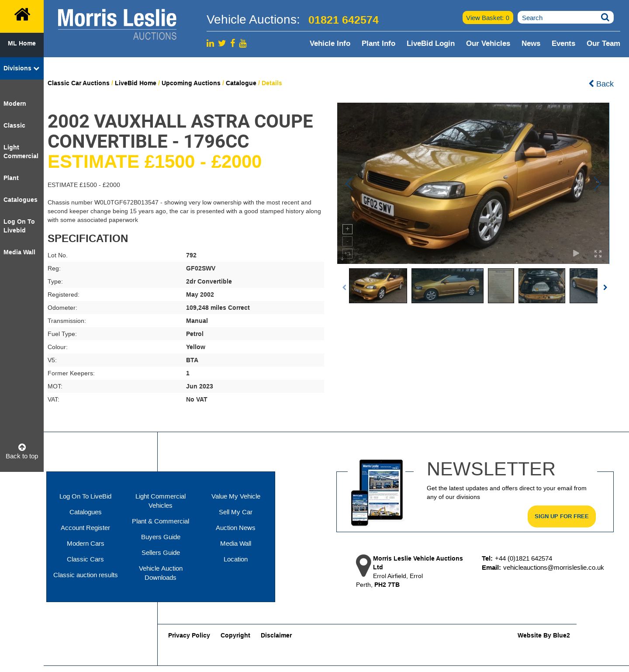Image resolution: width=629 pixels, height=672 pixels.
Task: Expand the Divisions dropdown
Action: point(22,68)
